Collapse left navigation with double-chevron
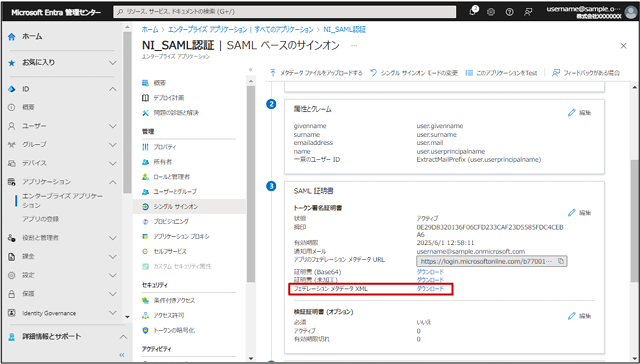This screenshot has width=640, height=364. pos(122,355)
